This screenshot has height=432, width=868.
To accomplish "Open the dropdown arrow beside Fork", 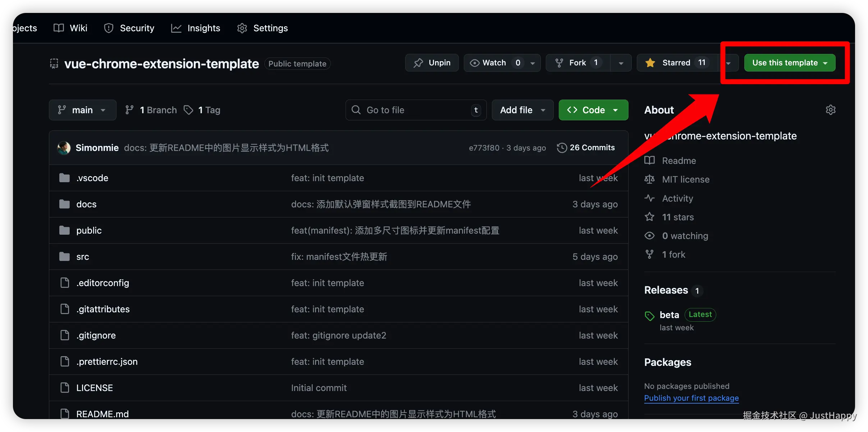I will point(621,63).
